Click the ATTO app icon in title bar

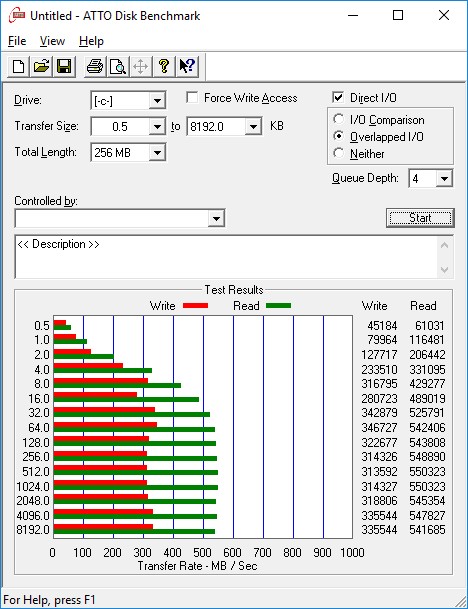(17, 16)
